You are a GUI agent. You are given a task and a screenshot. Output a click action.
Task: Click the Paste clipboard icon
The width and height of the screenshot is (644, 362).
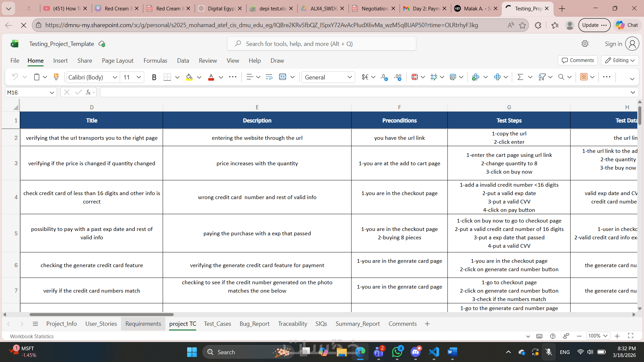tap(37, 77)
